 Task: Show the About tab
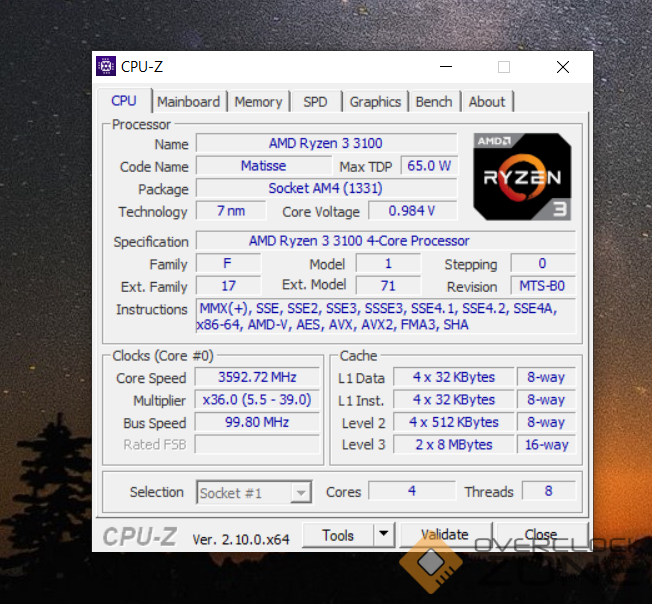point(487,102)
